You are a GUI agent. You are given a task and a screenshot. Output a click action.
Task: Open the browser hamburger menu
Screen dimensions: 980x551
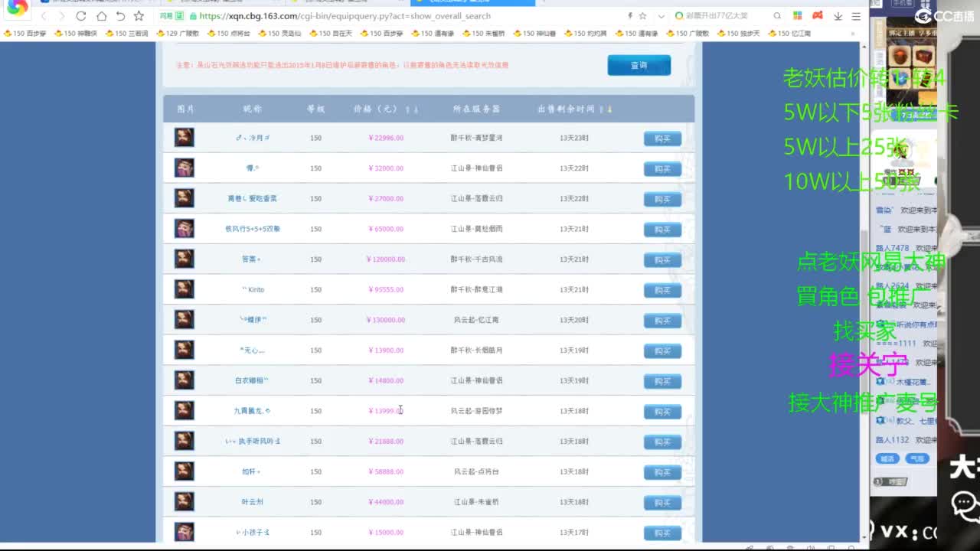(856, 16)
